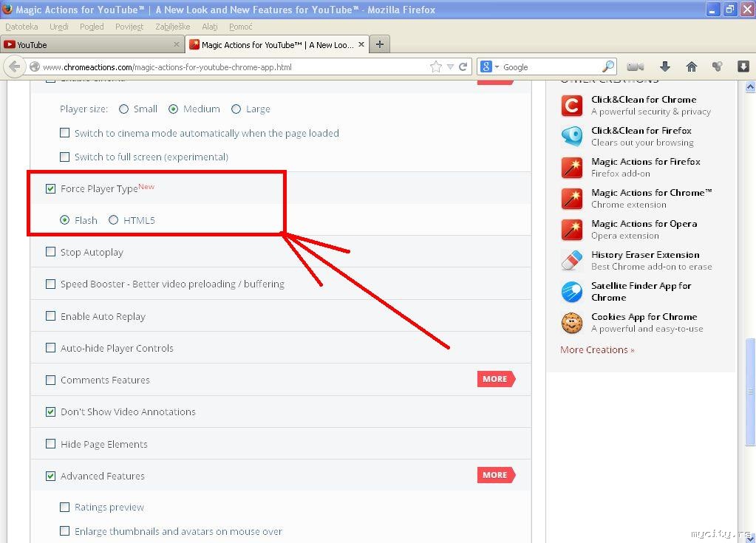Uncheck Don't Show Video Annotations
Image resolution: width=756 pixels, height=543 pixels.
pos(51,411)
